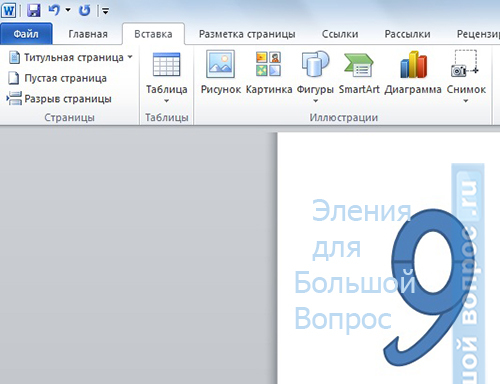
Task: Expand the Таблица dropdown arrow
Action: pyautogui.click(x=166, y=101)
